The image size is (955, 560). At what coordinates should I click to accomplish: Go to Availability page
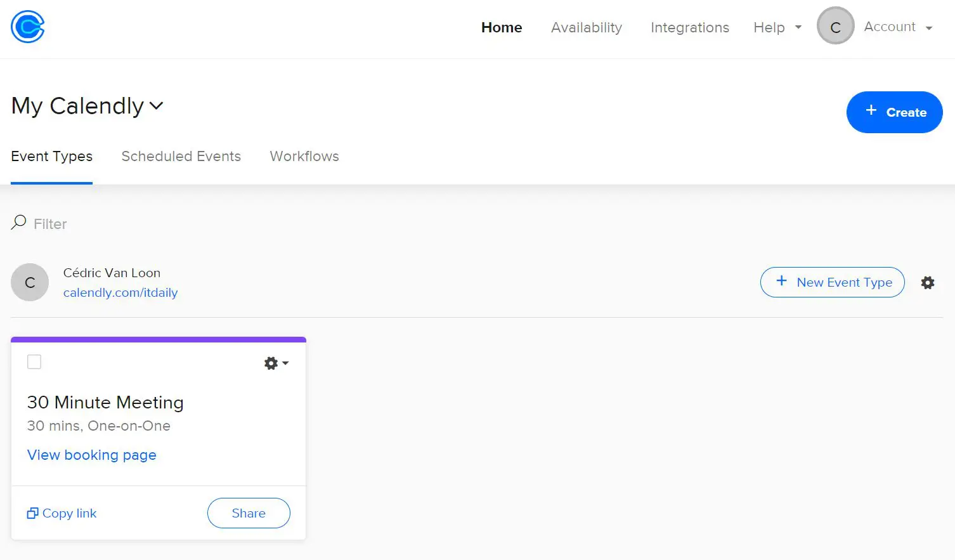[x=587, y=27]
